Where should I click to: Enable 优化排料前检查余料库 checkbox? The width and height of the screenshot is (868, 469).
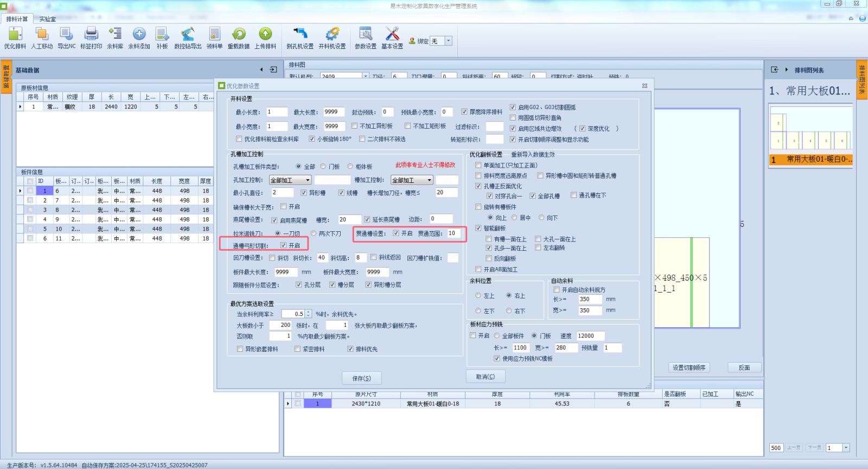pyautogui.click(x=239, y=139)
